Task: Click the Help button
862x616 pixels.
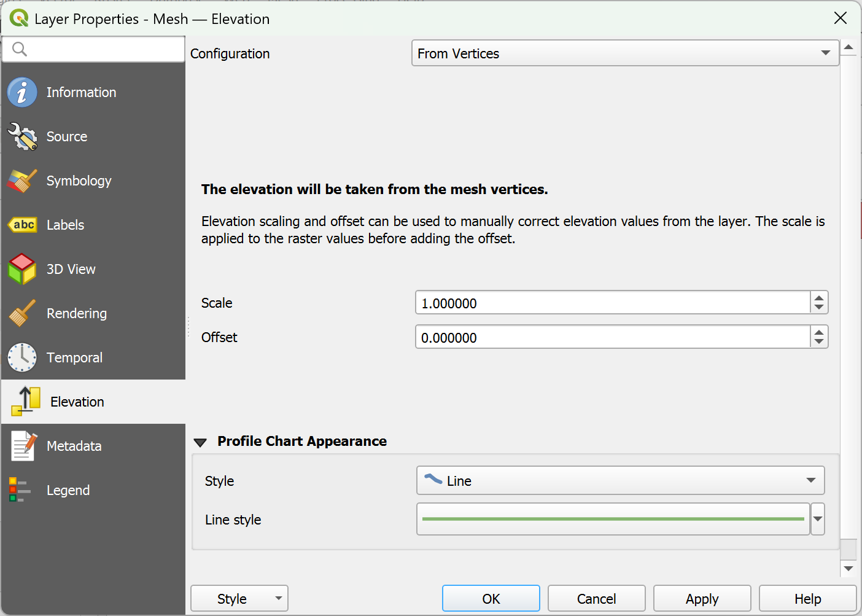Action: pos(807,598)
